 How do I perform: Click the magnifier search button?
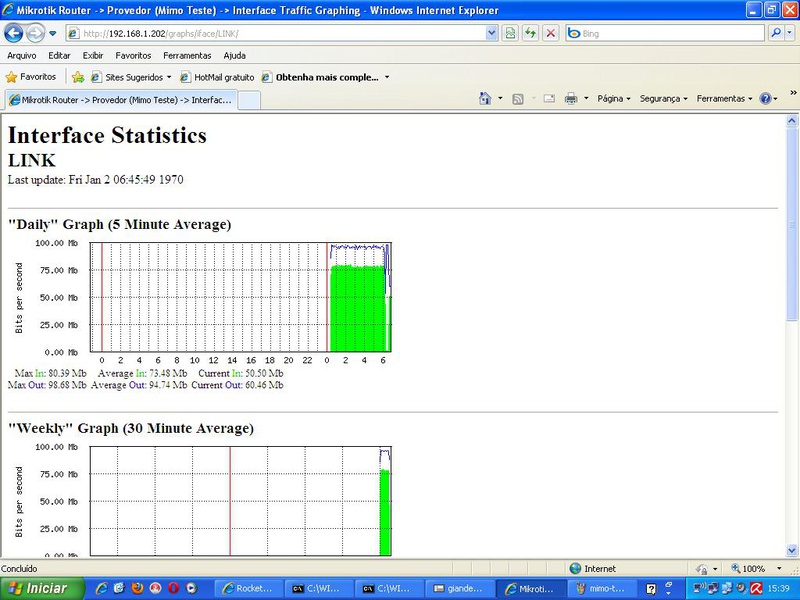pos(776,34)
